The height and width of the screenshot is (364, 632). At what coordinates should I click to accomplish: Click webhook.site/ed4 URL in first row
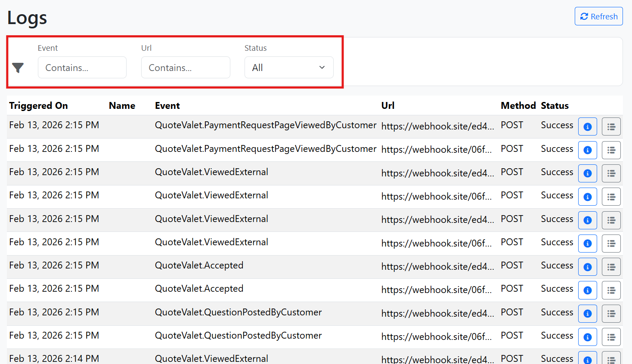[437, 126]
